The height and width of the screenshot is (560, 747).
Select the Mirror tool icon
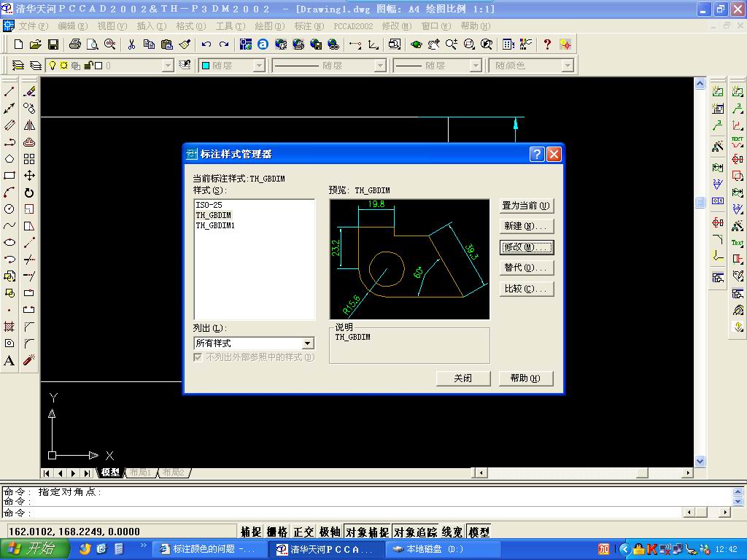tap(29, 125)
